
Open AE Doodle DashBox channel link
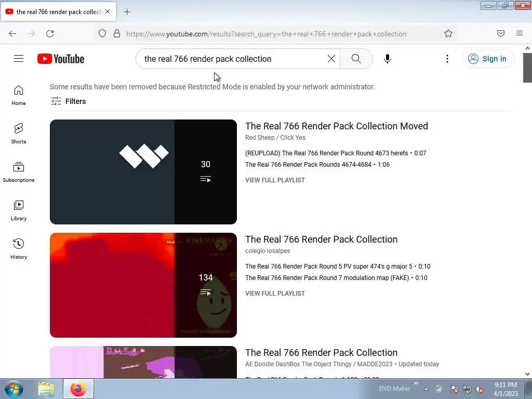pos(318,364)
